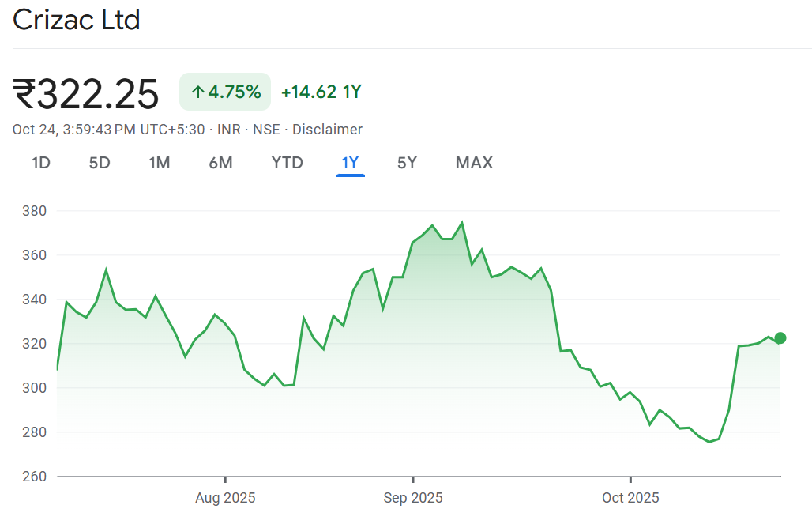Click the Crizac Ltd title
The width and height of the screenshot is (812, 524).
pyautogui.click(x=76, y=20)
